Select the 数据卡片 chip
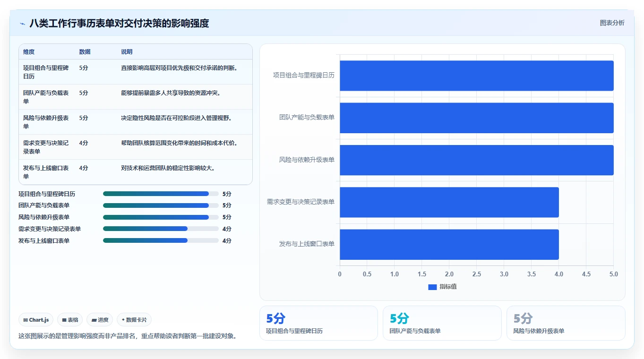644x359 pixels. [x=134, y=320]
